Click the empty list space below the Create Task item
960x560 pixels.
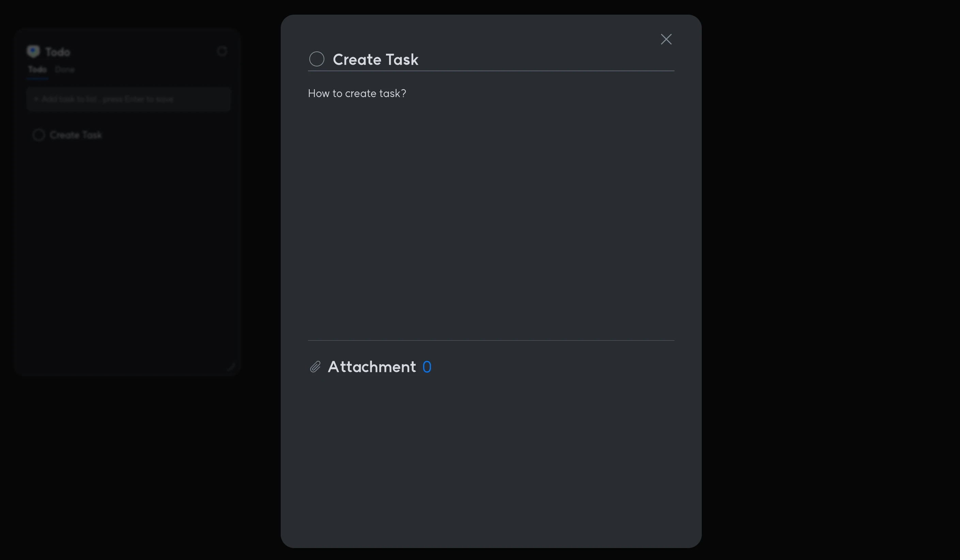pyautogui.click(x=128, y=248)
